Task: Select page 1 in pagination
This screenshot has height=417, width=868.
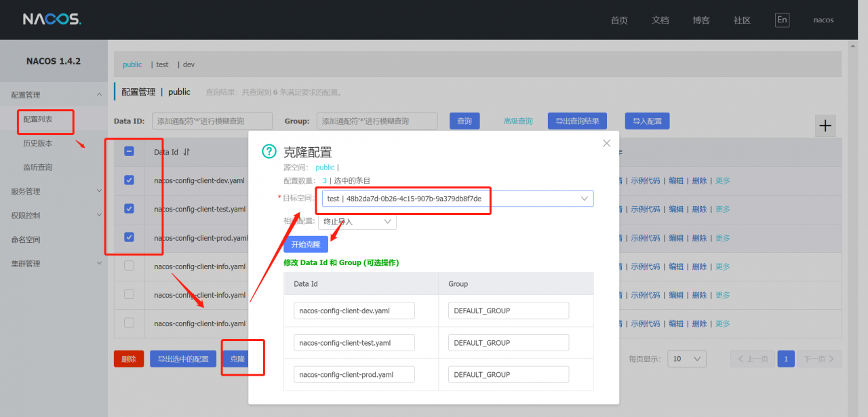Action: (x=786, y=359)
